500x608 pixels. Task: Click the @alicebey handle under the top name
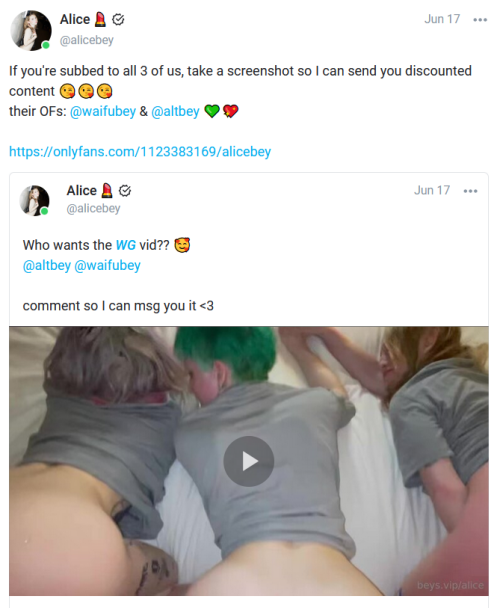coord(87,40)
